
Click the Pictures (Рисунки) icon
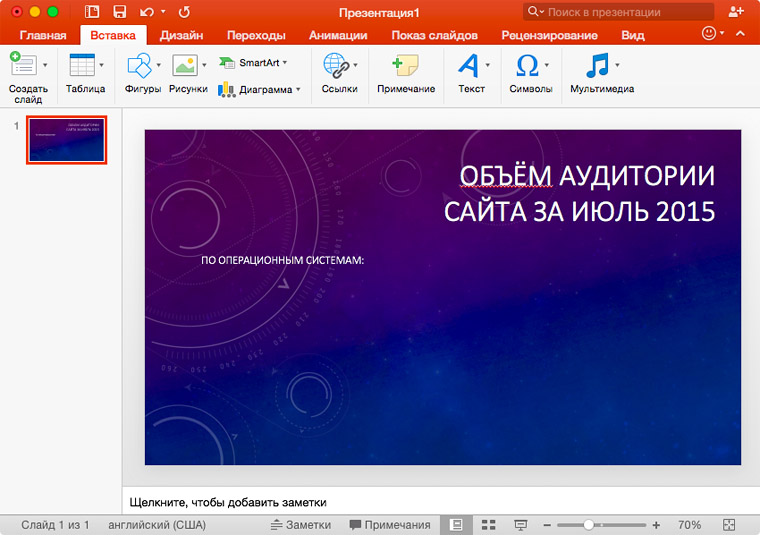click(x=184, y=66)
